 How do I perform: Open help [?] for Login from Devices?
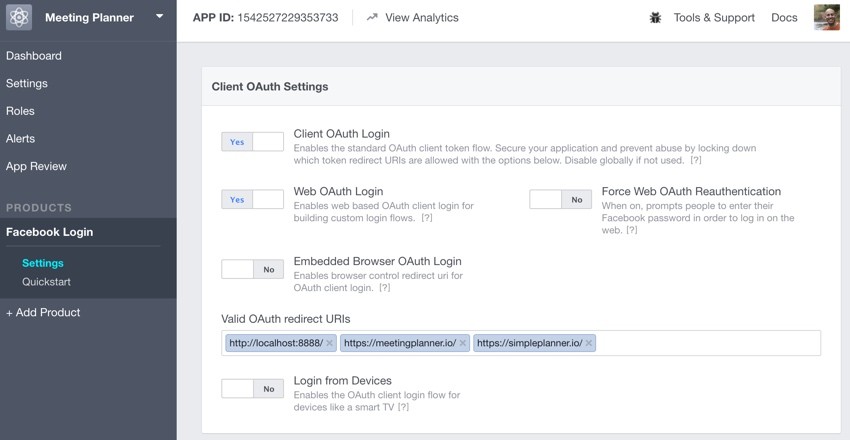point(403,407)
